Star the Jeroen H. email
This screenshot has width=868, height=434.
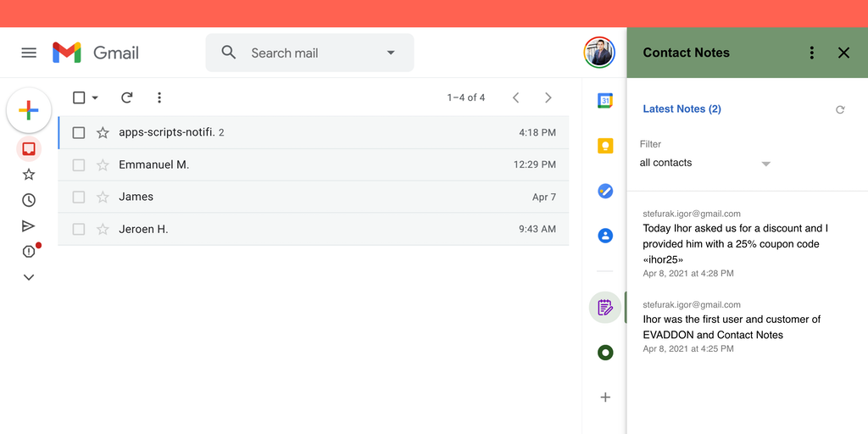pos(103,229)
